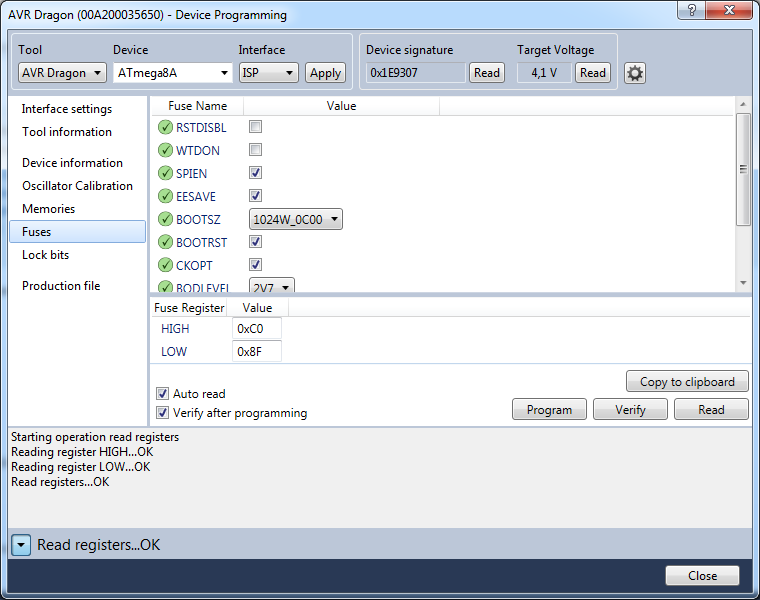The image size is (760, 600).
Task: Click the Fuse Register column header
Action: coord(189,308)
